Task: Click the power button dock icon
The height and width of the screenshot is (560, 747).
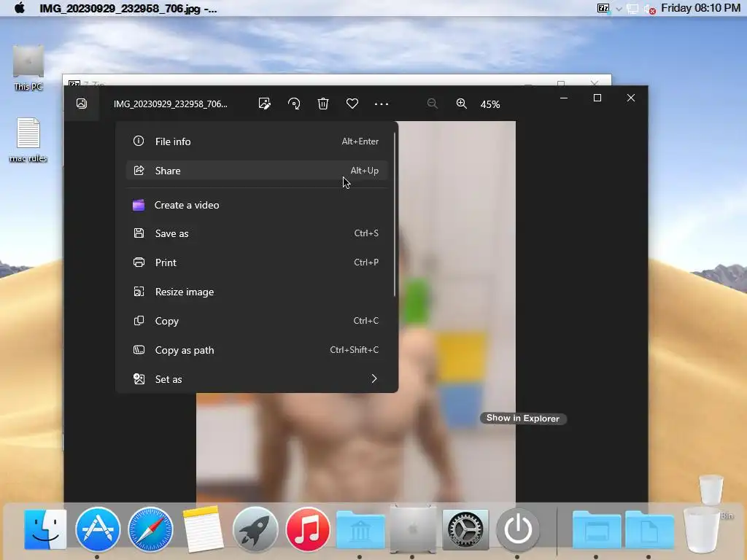Action: pos(518,529)
